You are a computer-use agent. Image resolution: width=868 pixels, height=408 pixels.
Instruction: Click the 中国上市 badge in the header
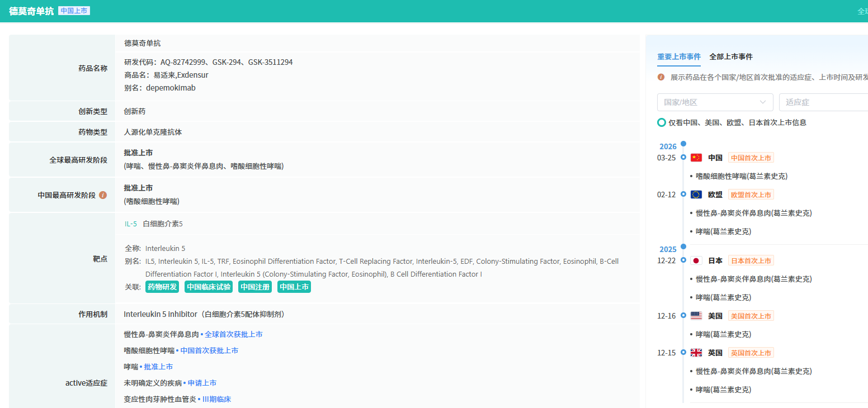point(74,11)
